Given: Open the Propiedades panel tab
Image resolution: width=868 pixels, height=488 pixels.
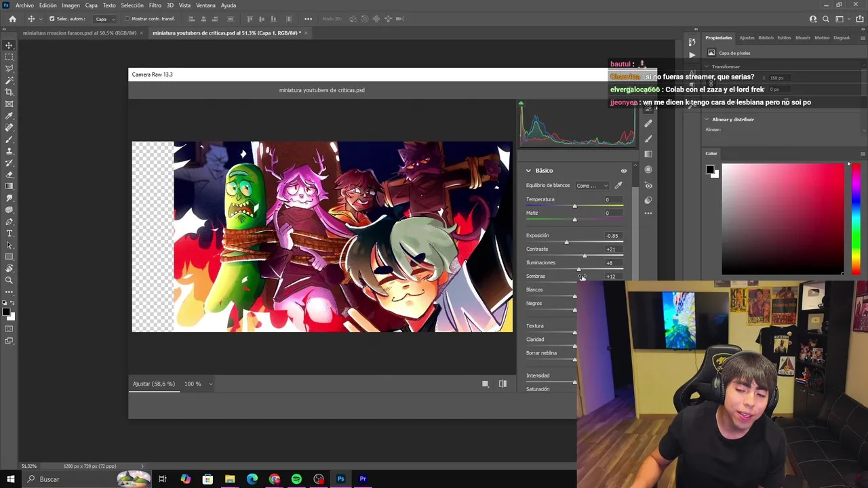Looking at the screenshot, I should click(718, 38).
